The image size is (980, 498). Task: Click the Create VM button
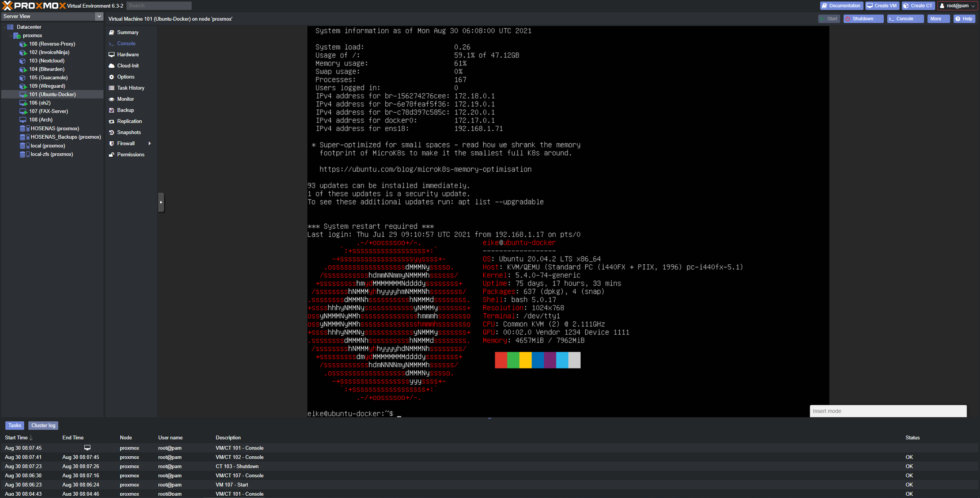tap(882, 6)
